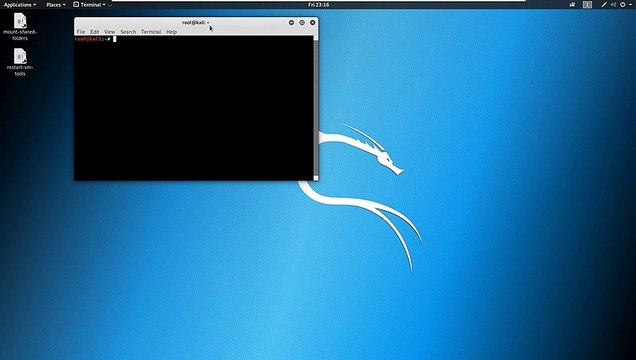636x360 pixels.
Task: Open the mount-shared-folders desktop icon
Action: [20, 26]
